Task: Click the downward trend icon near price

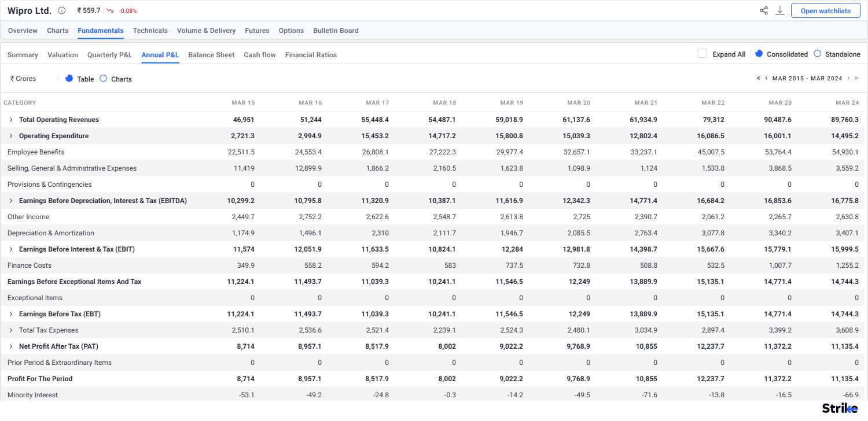Action: pyautogui.click(x=110, y=10)
